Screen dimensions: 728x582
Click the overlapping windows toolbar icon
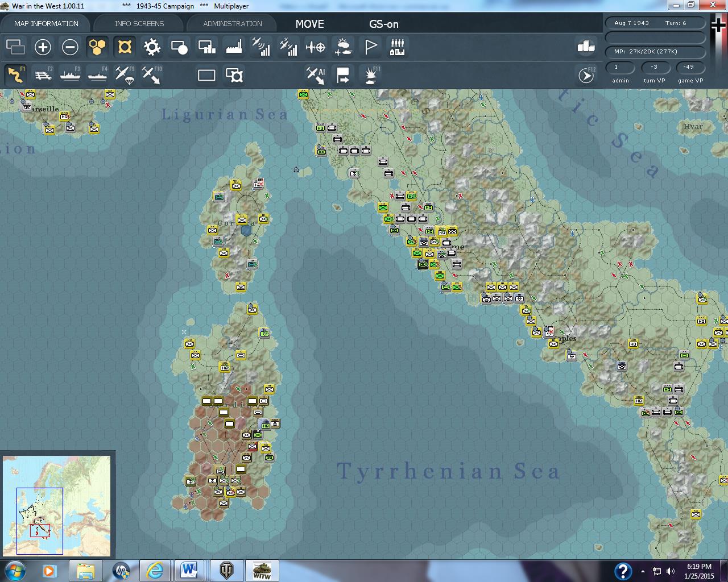pos(15,47)
